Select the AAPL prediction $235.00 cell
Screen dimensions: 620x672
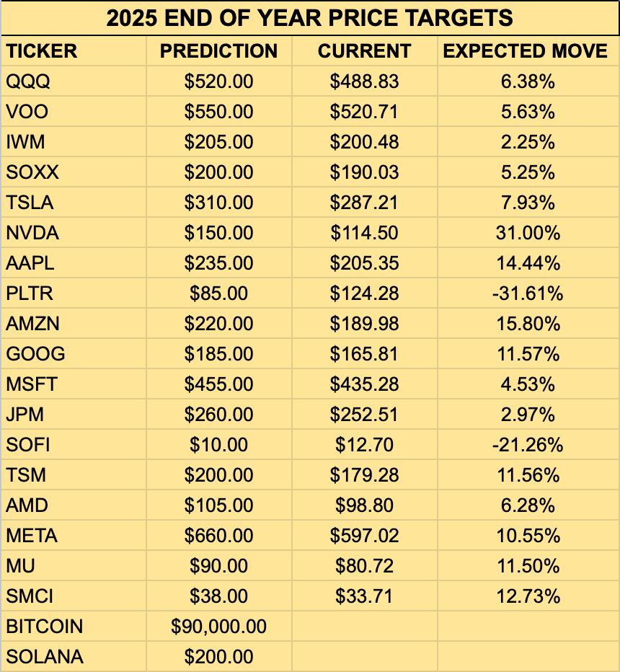pos(219,262)
